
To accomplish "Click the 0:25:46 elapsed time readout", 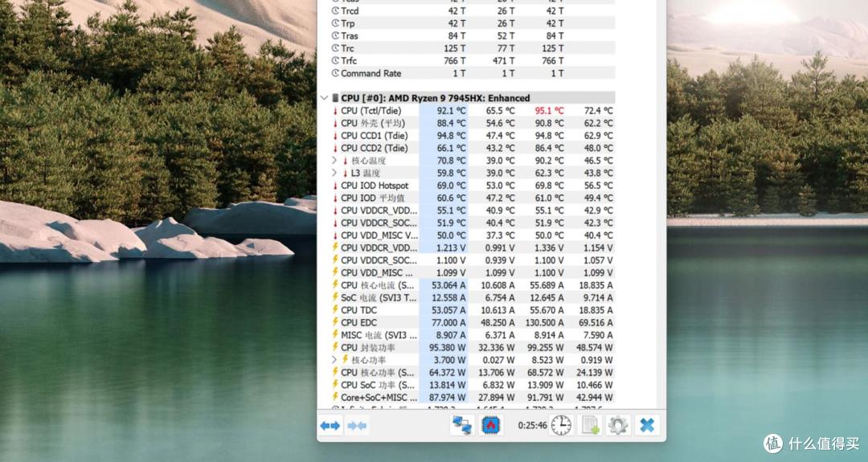I will pos(532,426).
